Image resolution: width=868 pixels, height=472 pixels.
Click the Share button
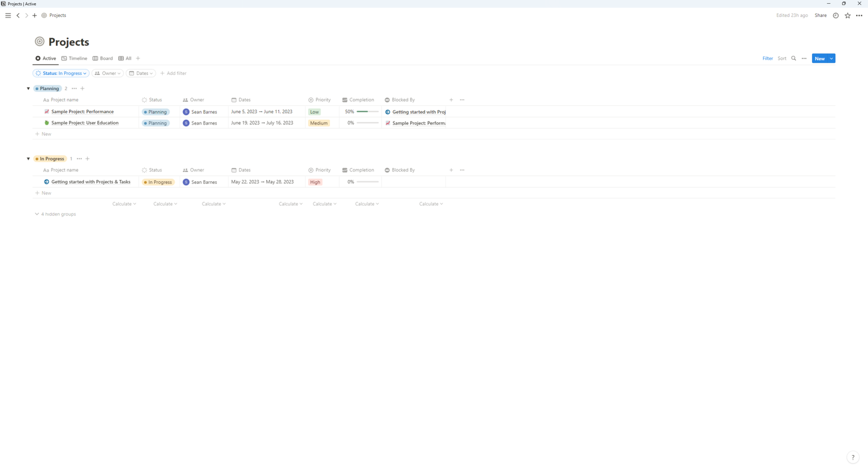[820, 16]
